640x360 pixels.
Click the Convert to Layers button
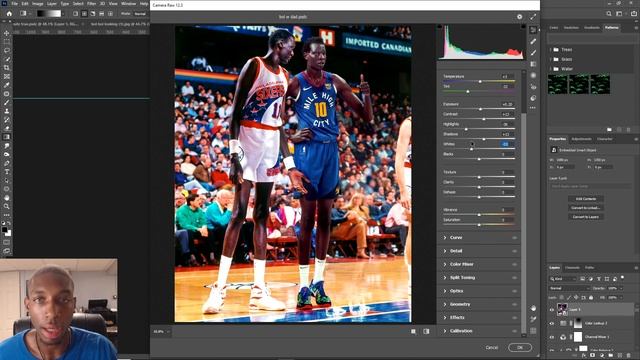[x=586, y=217]
